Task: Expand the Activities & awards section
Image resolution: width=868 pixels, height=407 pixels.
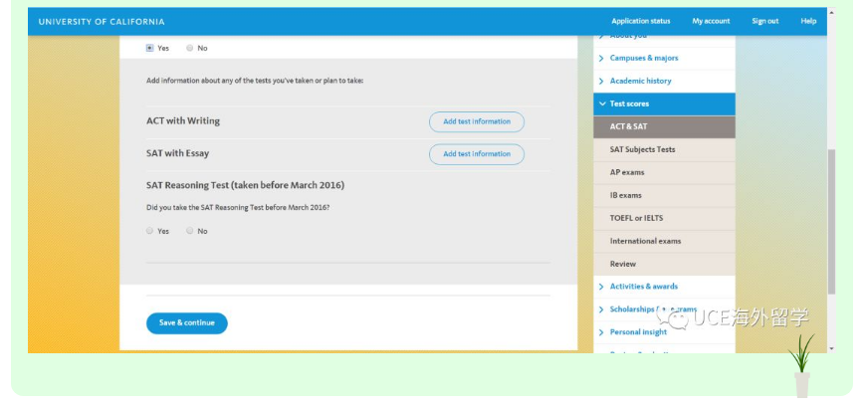Action: (643, 287)
